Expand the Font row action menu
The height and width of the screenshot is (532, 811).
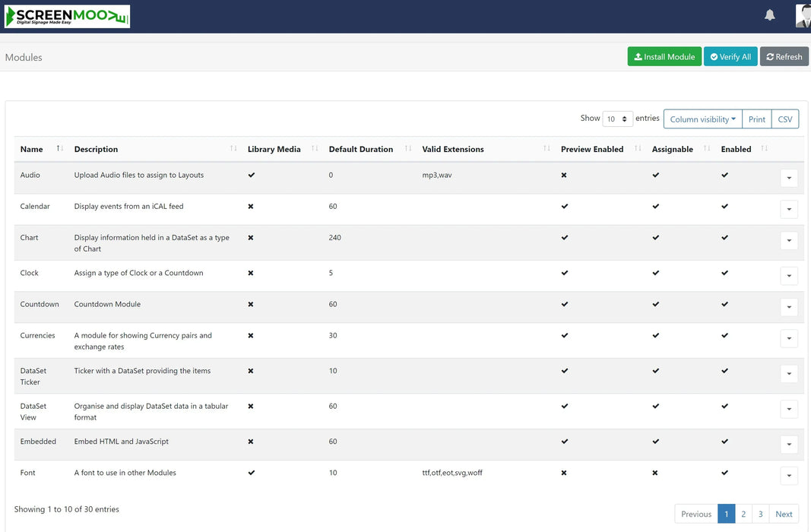(789, 476)
